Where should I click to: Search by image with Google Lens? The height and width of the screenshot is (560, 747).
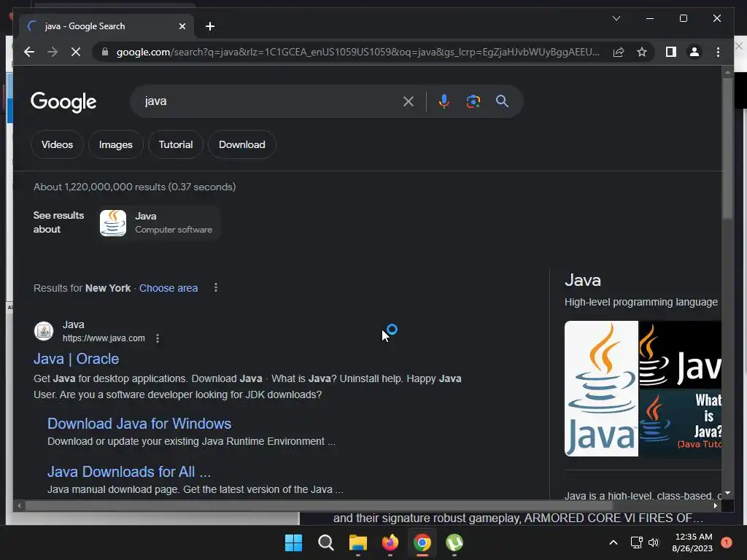tap(473, 101)
